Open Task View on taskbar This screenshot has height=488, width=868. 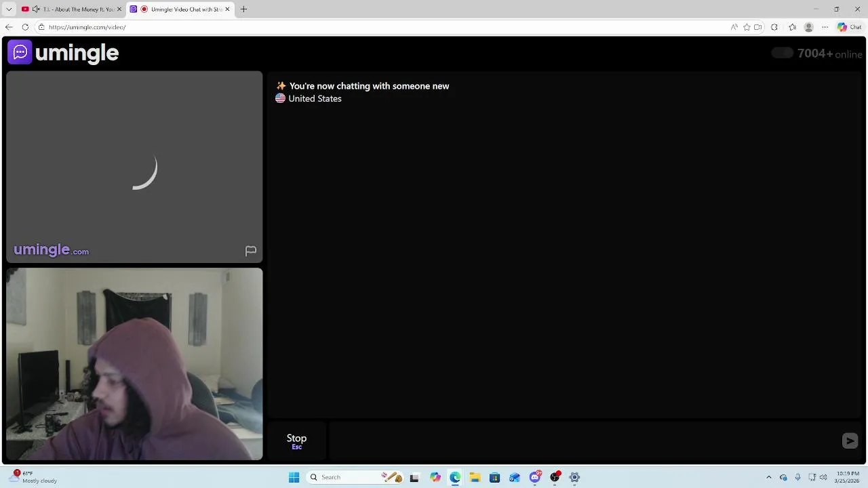coord(414,477)
